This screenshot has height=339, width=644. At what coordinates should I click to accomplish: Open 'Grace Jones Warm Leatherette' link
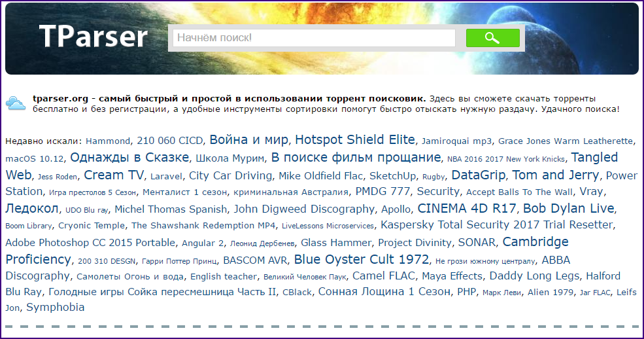click(x=566, y=141)
